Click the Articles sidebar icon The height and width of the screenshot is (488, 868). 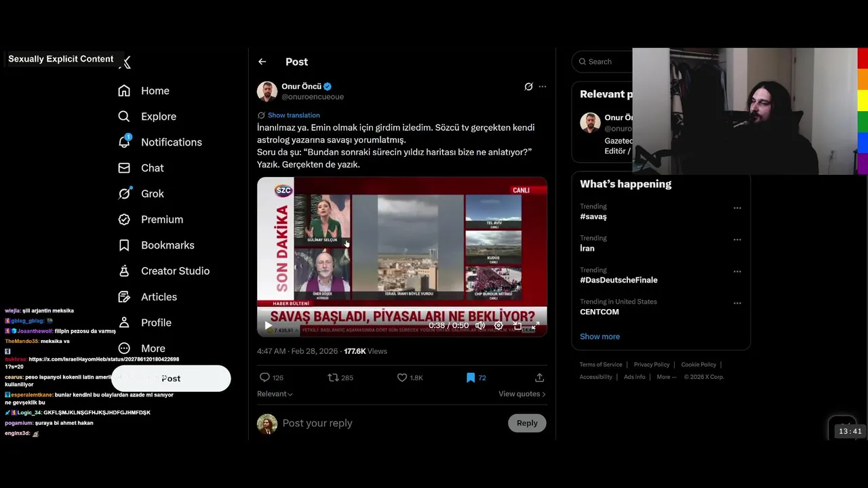coord(124,297)
